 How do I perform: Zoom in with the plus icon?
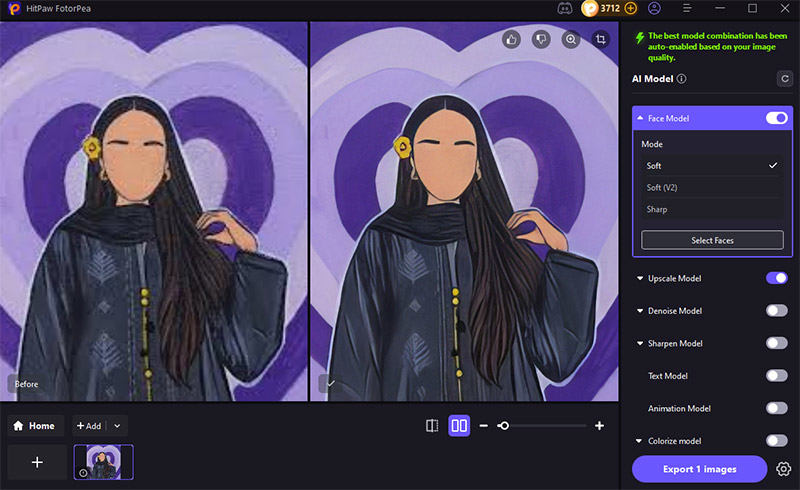tap(599, 426)
